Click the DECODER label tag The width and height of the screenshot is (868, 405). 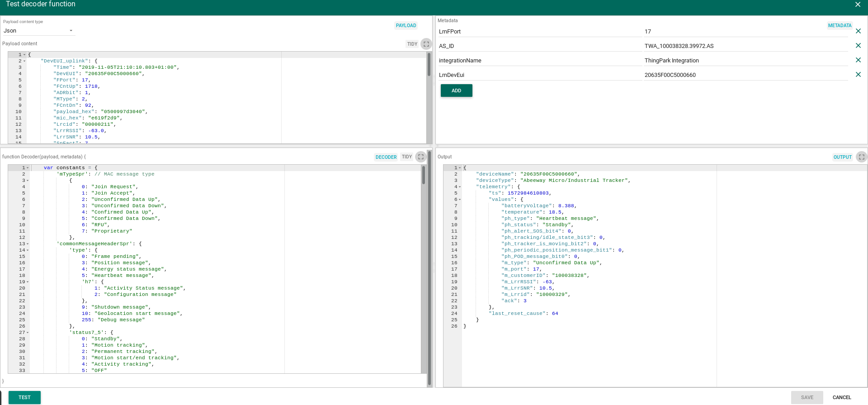pos(386,157)
